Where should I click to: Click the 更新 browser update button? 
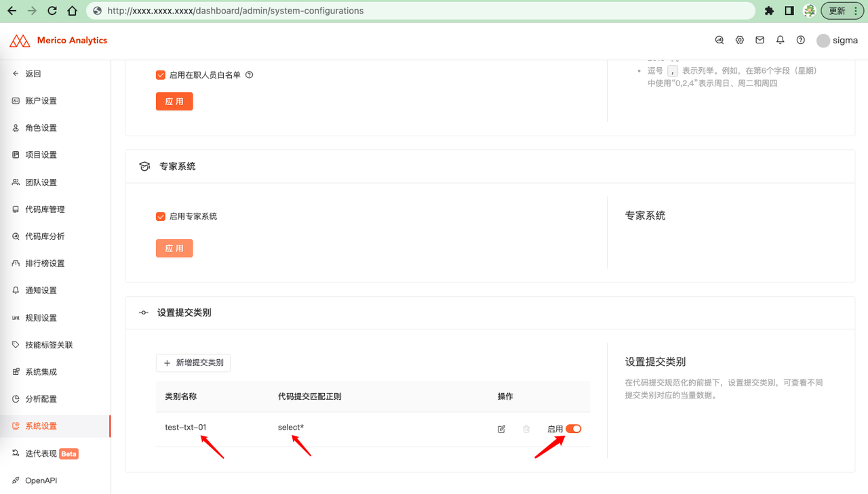(x=842, y=11)
